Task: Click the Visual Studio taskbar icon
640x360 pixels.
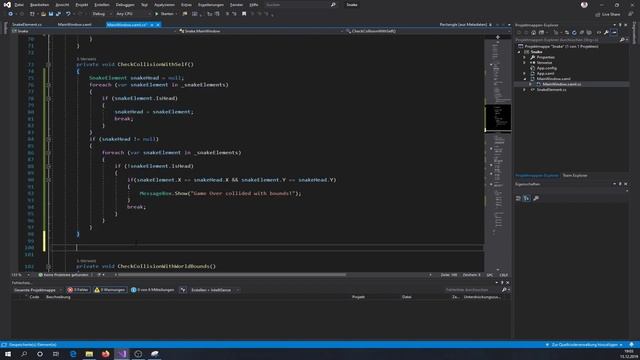Action: 122,354
